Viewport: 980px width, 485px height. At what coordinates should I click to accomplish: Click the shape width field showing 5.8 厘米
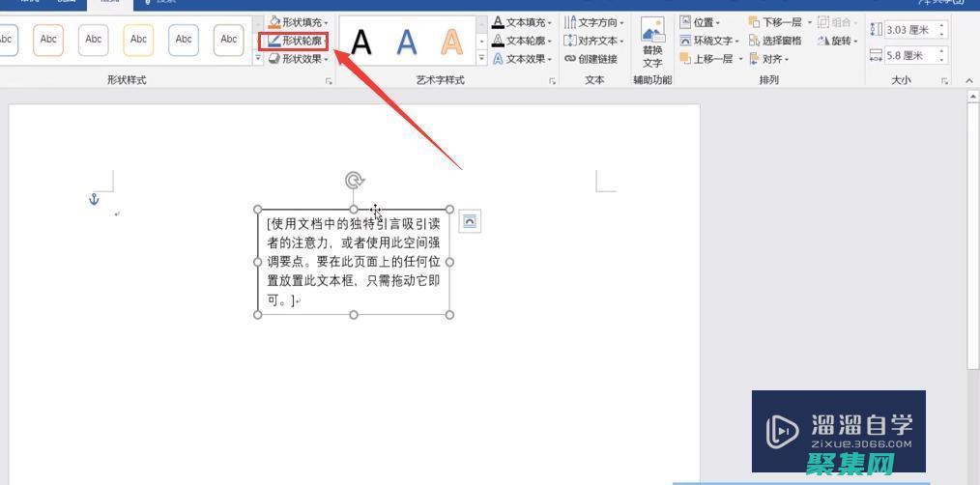[x=912, y=56]
